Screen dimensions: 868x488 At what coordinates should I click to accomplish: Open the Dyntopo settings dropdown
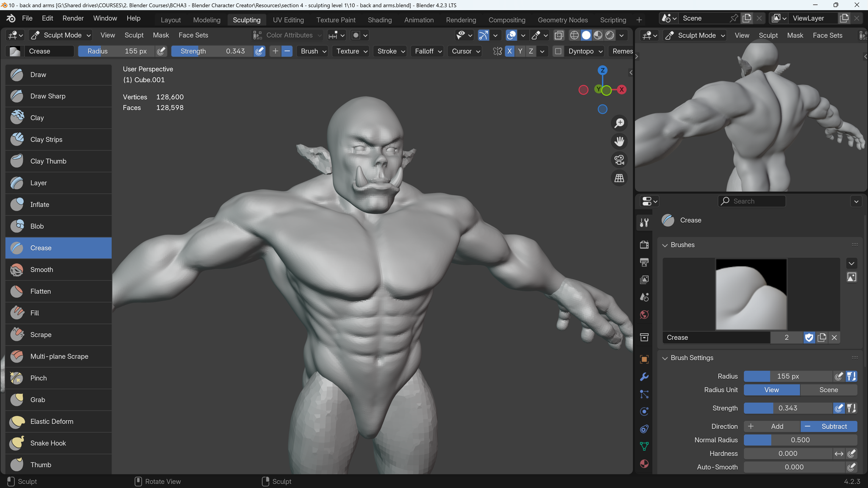[600, 51]
